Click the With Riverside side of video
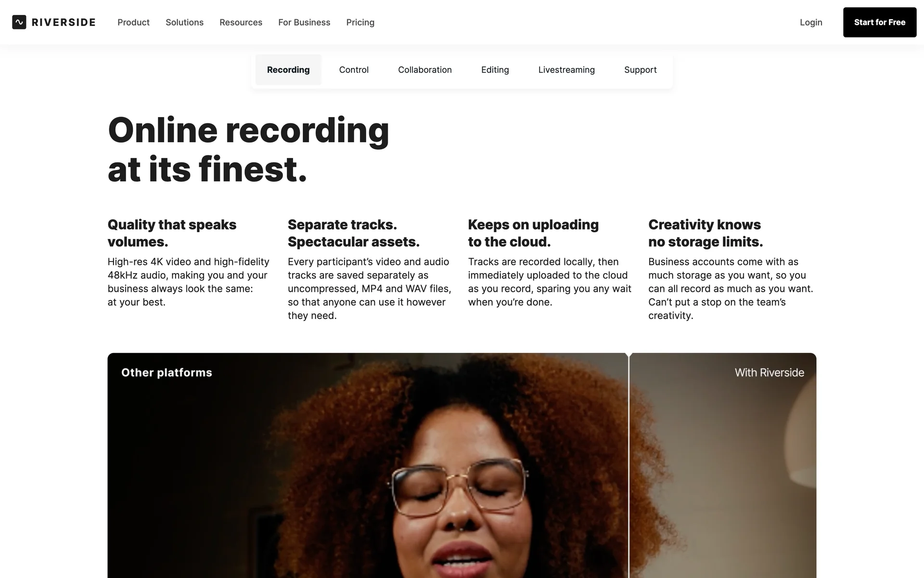The width and height of the screenshot is (924, 578). coord(723,465)
